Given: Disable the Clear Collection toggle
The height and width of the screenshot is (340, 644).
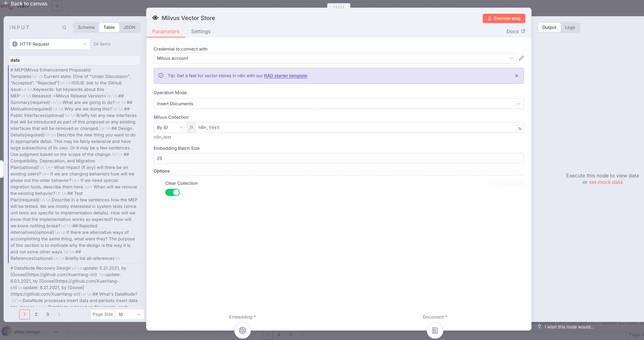Looking at the screenshot, I should click(172, 192).
